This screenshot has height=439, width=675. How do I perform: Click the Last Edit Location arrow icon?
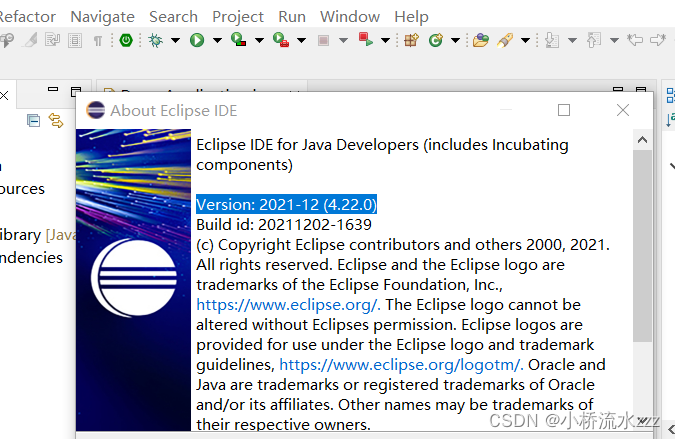click(635, 40)
